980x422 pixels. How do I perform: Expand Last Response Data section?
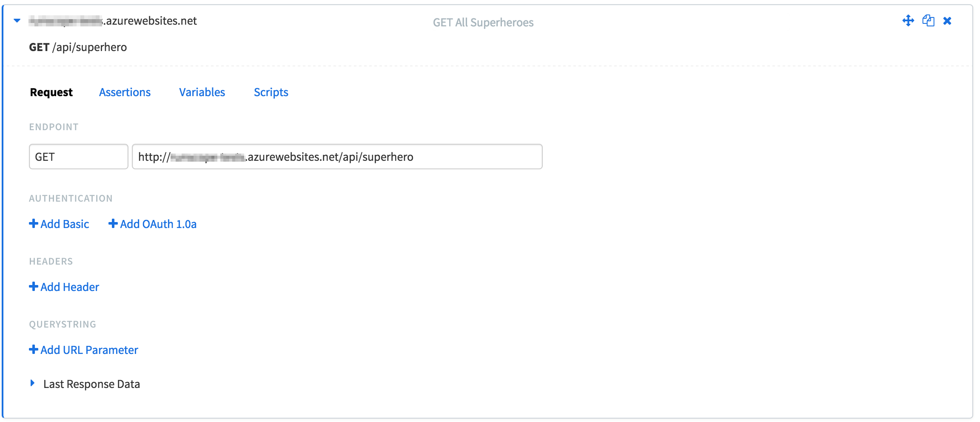[x=32, y=383]
